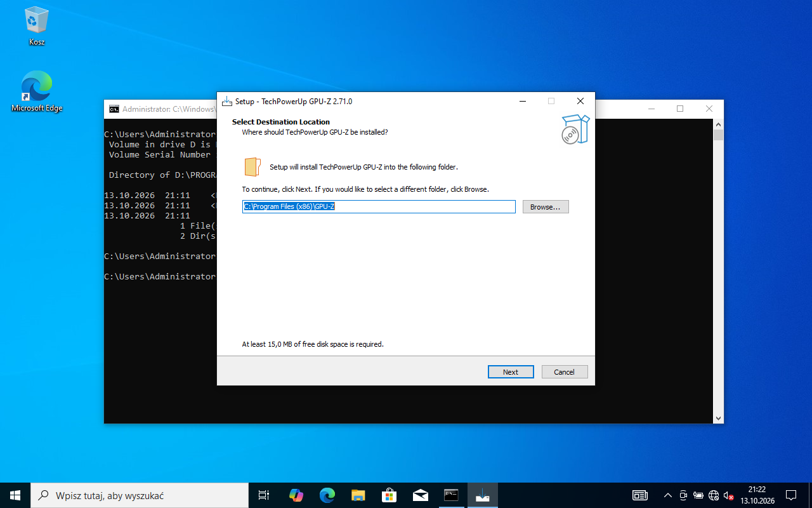Viewport: 812px width, 508px height.
Task: Open the Mail app from the taskbar
Action: tap(420, 495)
